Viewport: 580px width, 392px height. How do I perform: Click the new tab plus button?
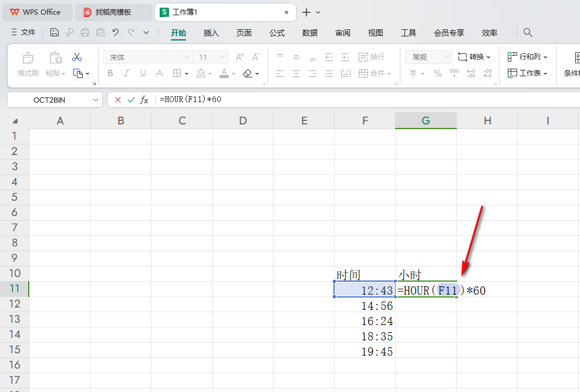tap(306, 12)
